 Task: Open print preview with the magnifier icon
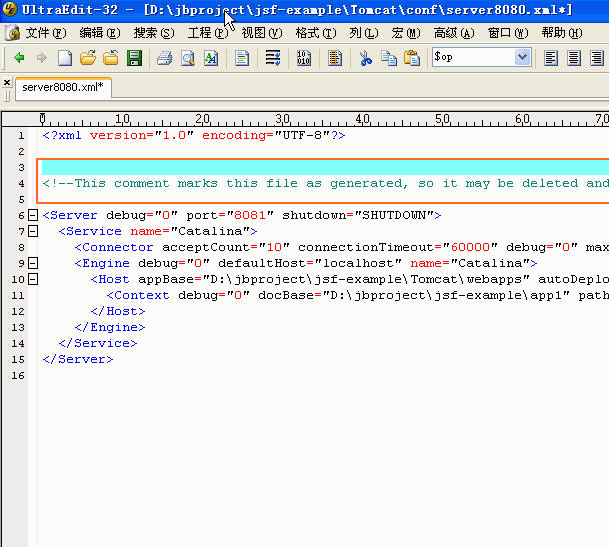(188, 58)
